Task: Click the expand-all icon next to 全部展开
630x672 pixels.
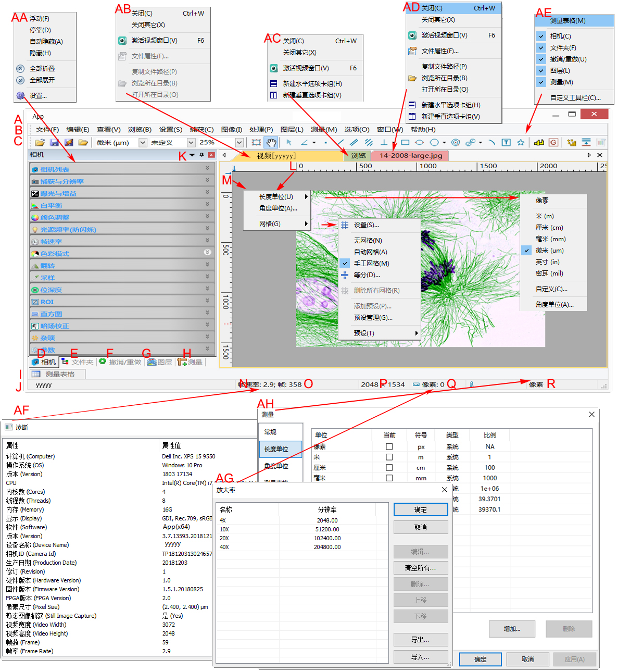Action: point(20,80)
